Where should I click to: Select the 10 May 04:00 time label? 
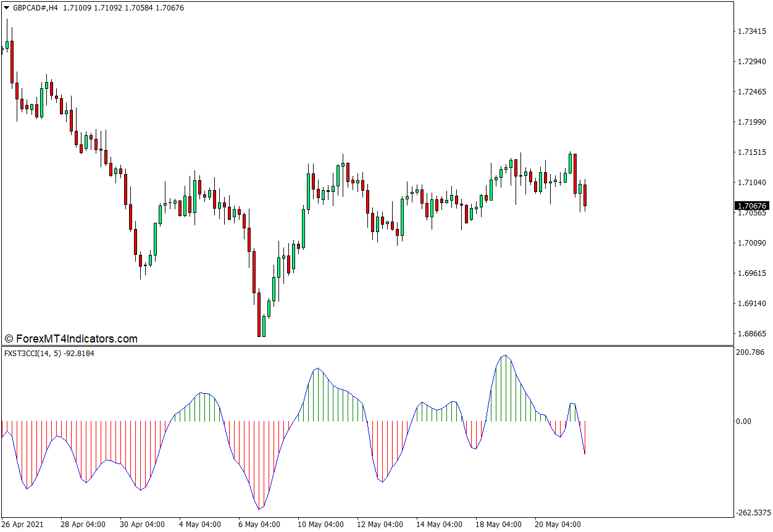coord(319,525)
